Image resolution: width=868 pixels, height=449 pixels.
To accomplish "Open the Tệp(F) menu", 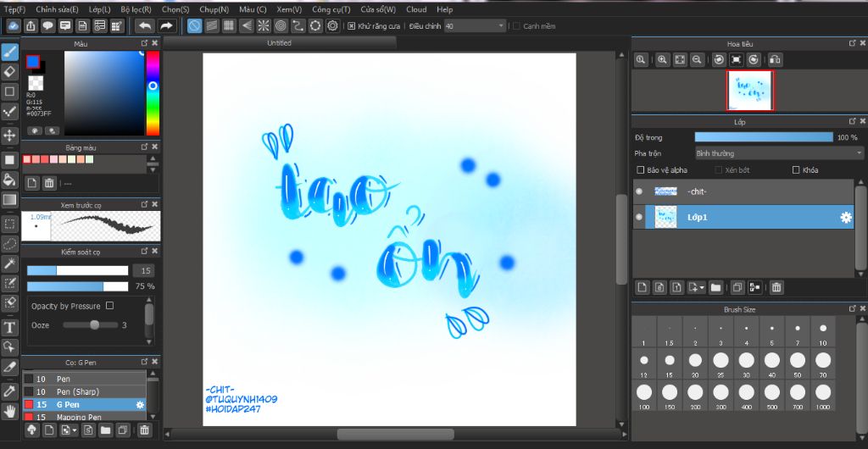I will pyautogui.click(x=14, y=9).
